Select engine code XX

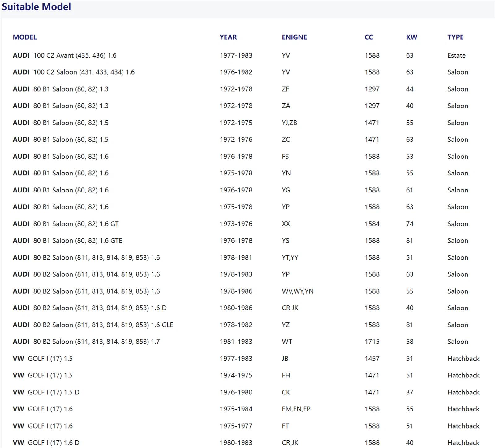click(x=286, y=224)
